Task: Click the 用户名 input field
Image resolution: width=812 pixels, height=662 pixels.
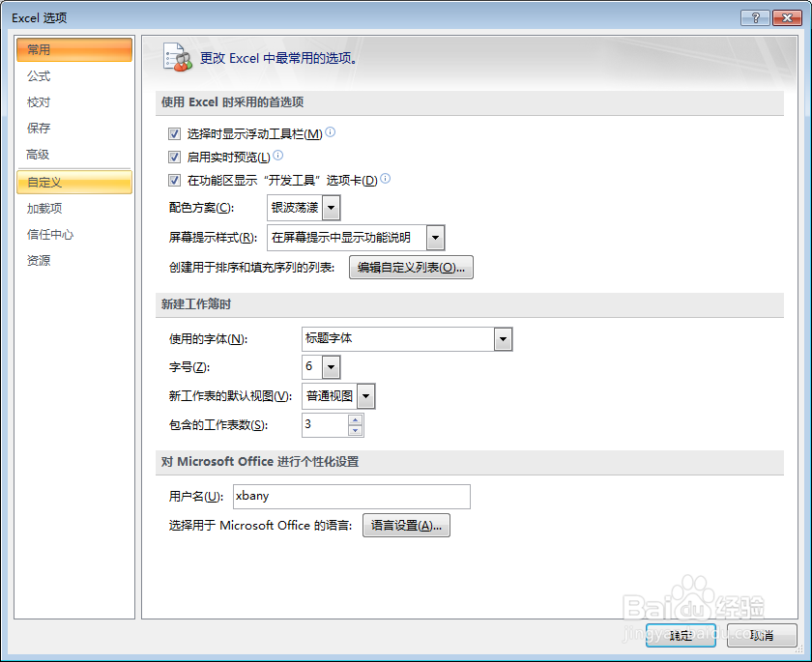Action: pos(352,497)
